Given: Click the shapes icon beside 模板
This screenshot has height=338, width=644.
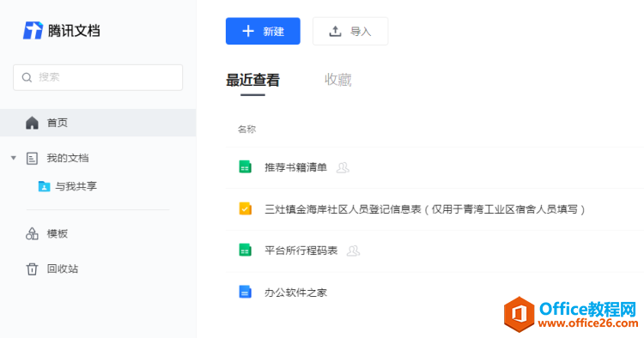Looking at the screenshot, I should click(32, 234).
